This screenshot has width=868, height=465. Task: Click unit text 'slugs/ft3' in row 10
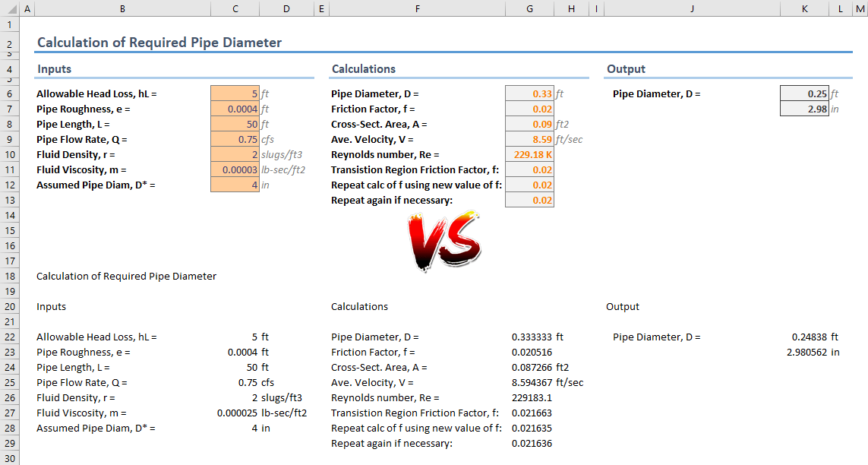[282, 155]
